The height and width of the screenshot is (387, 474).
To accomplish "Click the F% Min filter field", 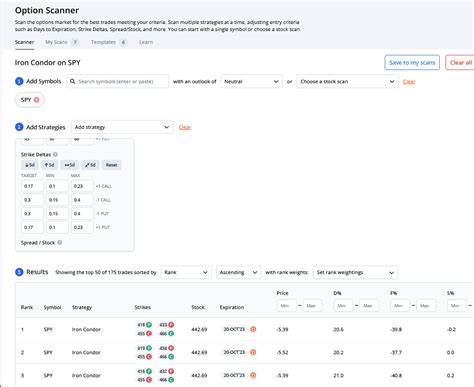I will pos(400,305).
